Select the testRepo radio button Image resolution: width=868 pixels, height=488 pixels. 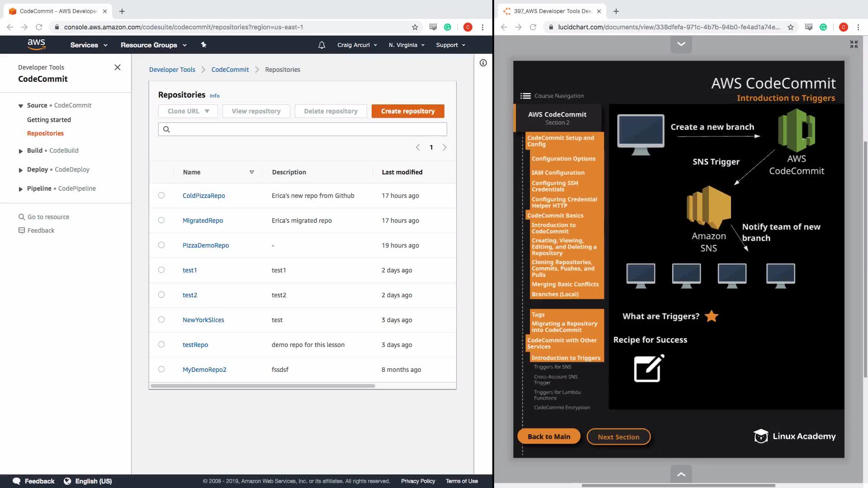161,345
